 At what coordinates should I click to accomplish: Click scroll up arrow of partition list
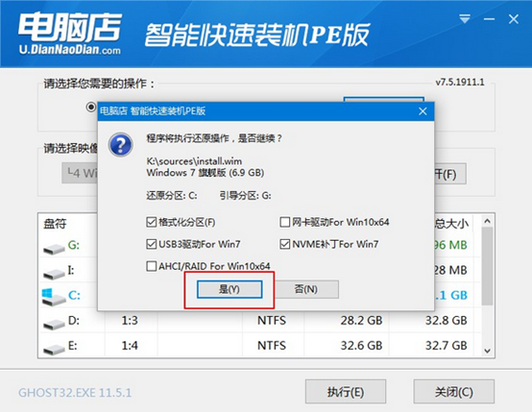487,221
